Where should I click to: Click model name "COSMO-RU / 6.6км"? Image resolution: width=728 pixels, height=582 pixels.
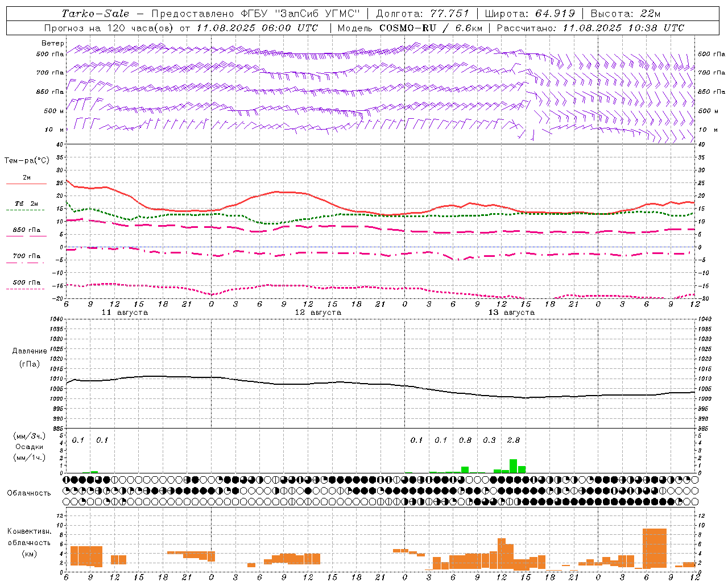pos(431,28)
